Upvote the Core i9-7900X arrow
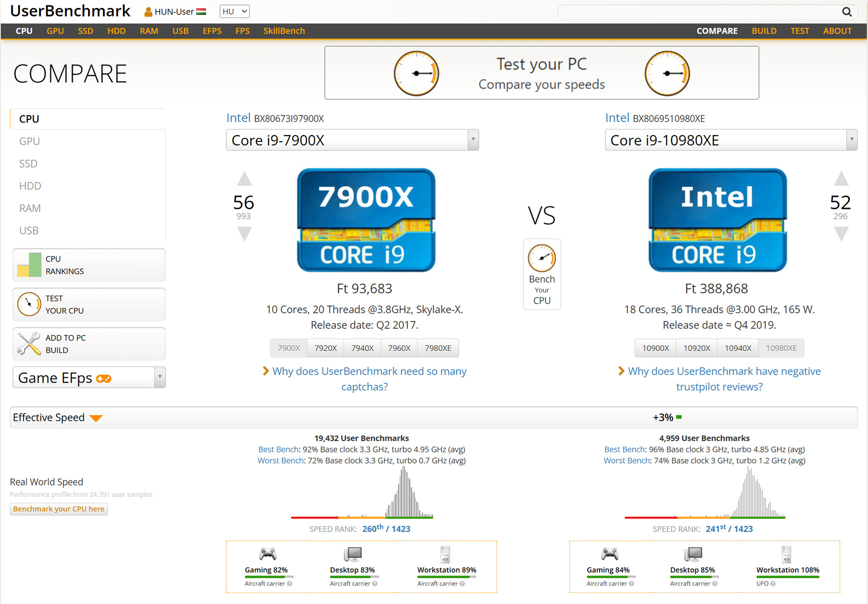 244,178
